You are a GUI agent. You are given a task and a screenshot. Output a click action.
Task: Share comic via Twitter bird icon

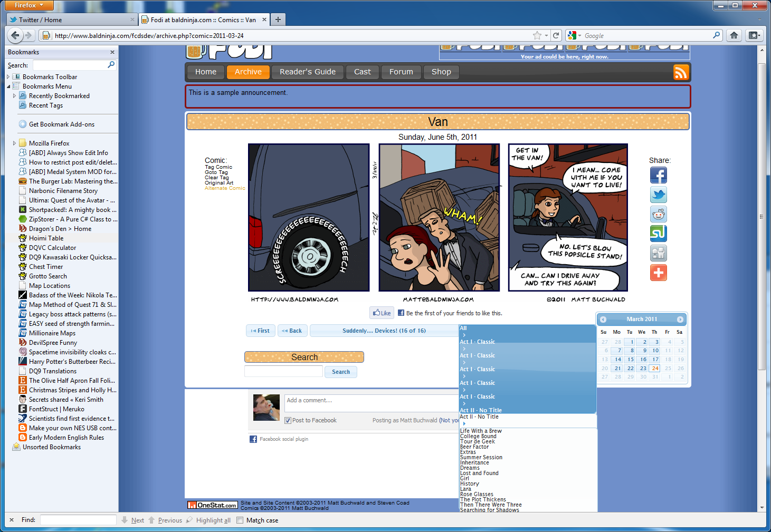[658, 195]
